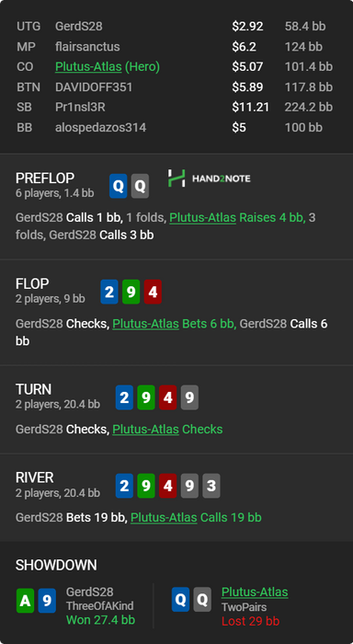Click Plutus-Atlas link in turn action

(x=146, y=430)
